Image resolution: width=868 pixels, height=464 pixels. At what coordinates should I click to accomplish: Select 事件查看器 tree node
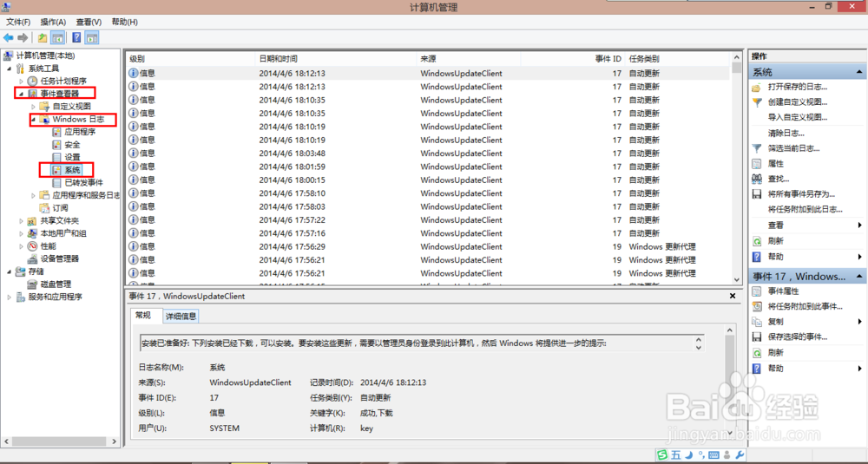coord(60,94)
